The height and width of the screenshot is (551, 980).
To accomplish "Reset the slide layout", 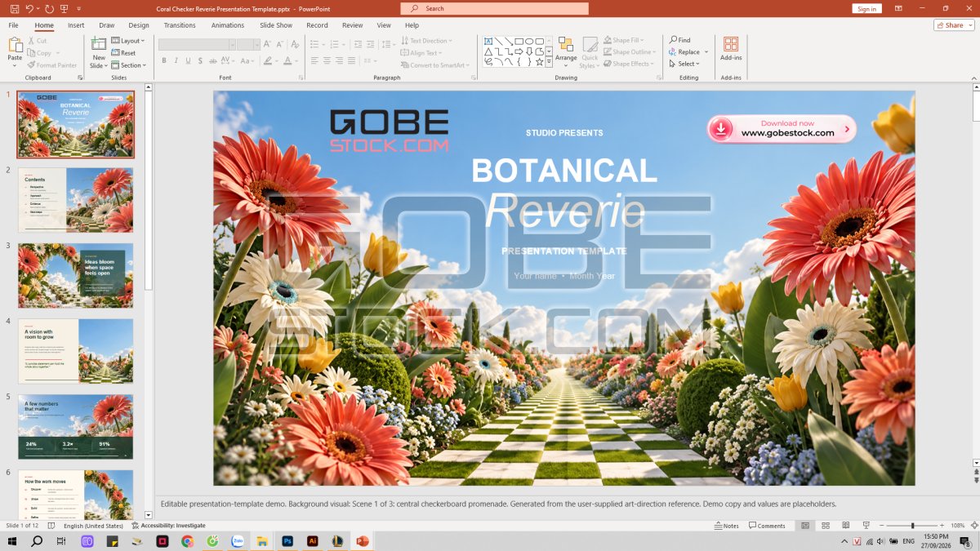I will tap(123, 53).
